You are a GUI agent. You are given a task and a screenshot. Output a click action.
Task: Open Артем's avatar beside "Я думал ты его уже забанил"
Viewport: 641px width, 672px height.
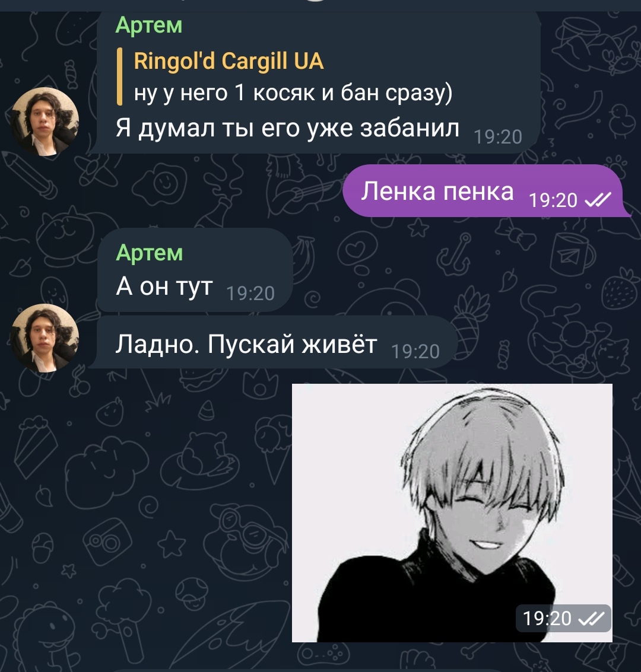point(45,121)
